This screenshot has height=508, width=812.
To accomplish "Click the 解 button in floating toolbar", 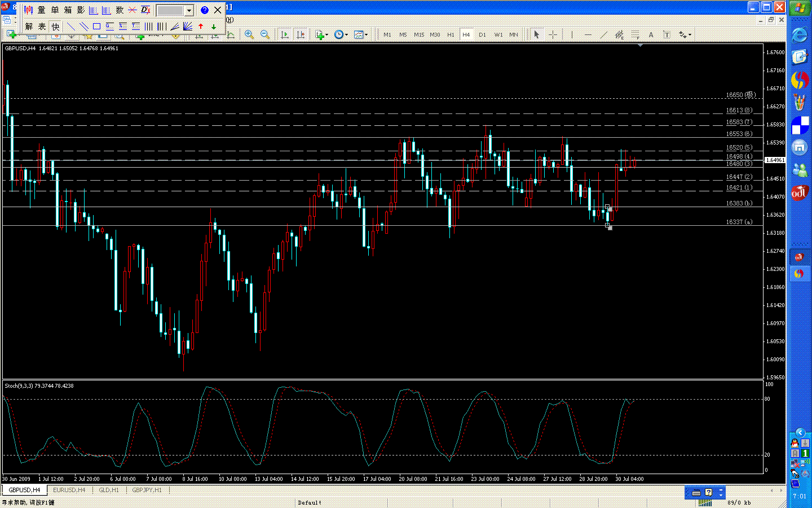I will (x=29, y=27).
